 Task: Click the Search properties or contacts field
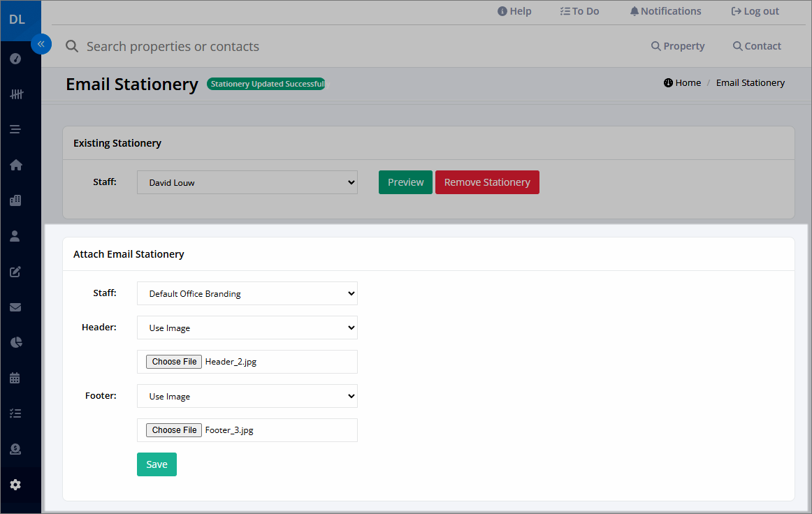click(173, 47)
